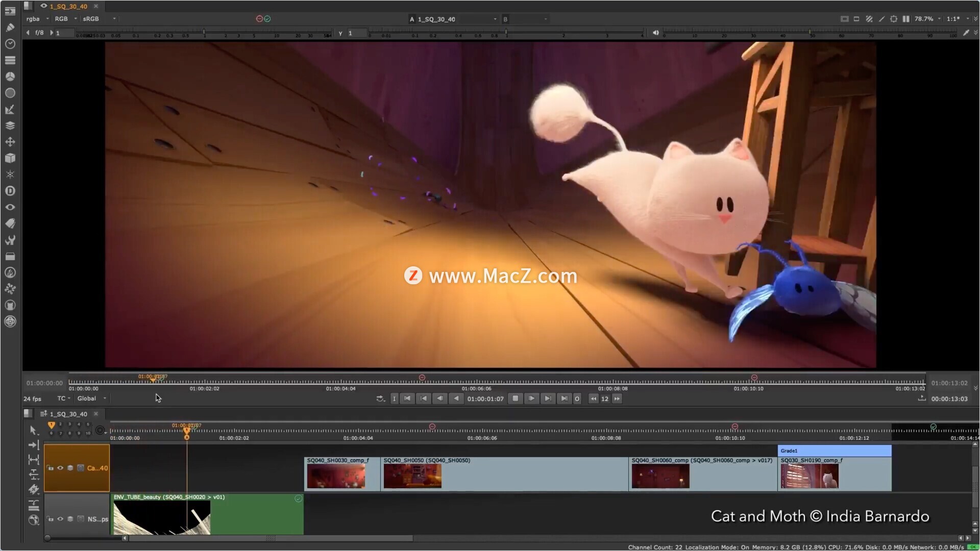Open the Views nodes eye icon

[x=10, y=207]
